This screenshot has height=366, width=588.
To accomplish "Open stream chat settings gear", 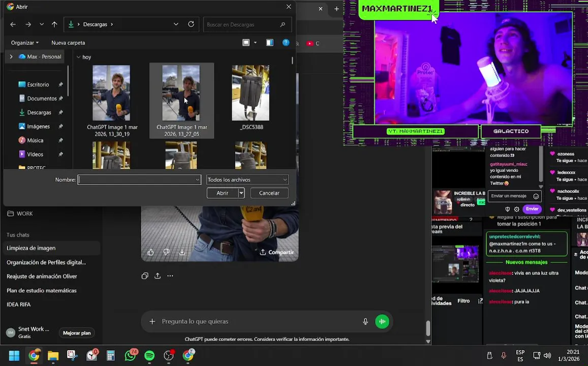I will (517, 209).
